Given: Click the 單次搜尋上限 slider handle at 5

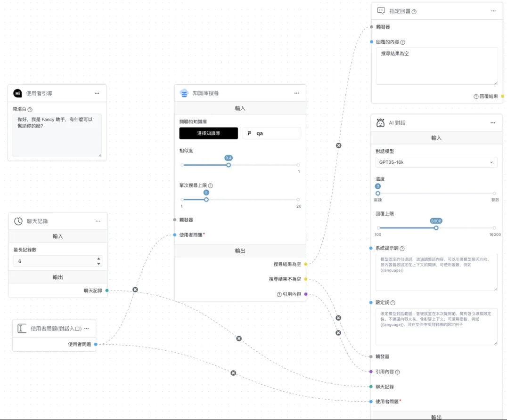Looking at the screenshot, I should [x=206, y=200].
